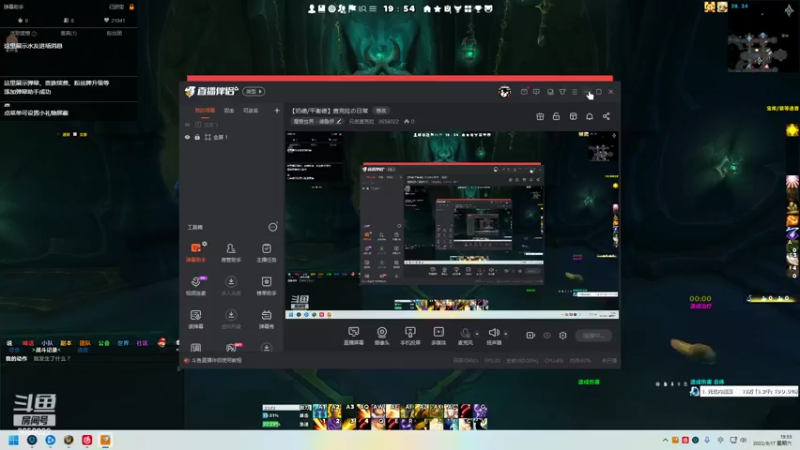
Task: Open the PK tool in toolbox
Action: pos(231,347)
